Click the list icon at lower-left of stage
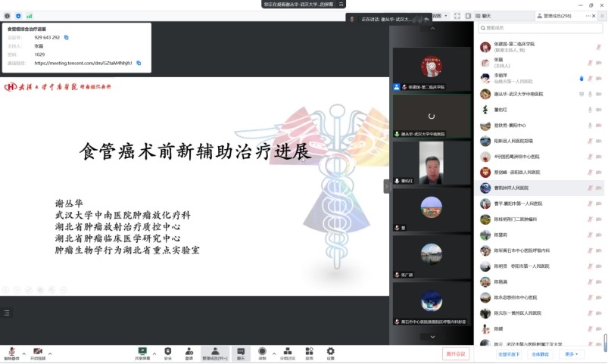The image size is (608, 364). pos(7,313)
